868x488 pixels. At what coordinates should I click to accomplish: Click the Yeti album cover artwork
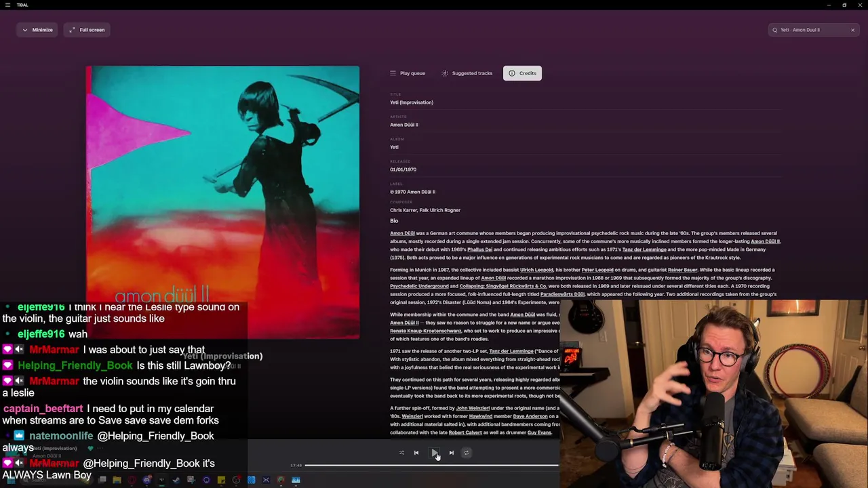[x=222, y=202]
